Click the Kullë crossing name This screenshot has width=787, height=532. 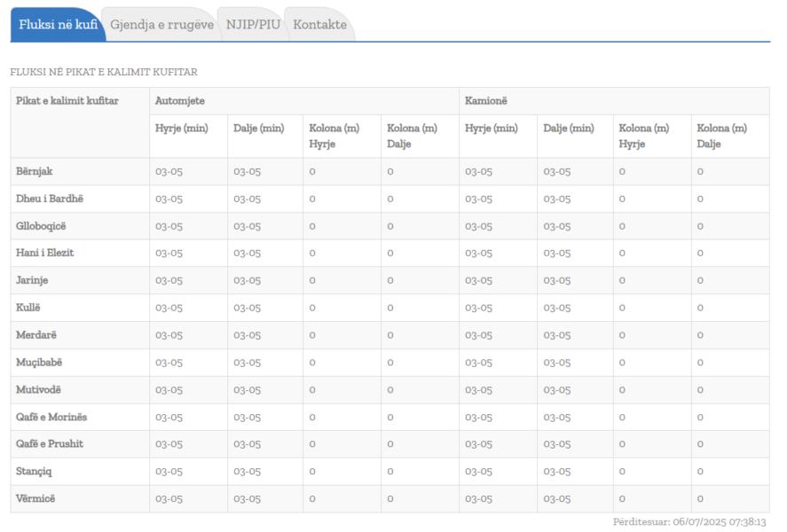tap(28, 308)
